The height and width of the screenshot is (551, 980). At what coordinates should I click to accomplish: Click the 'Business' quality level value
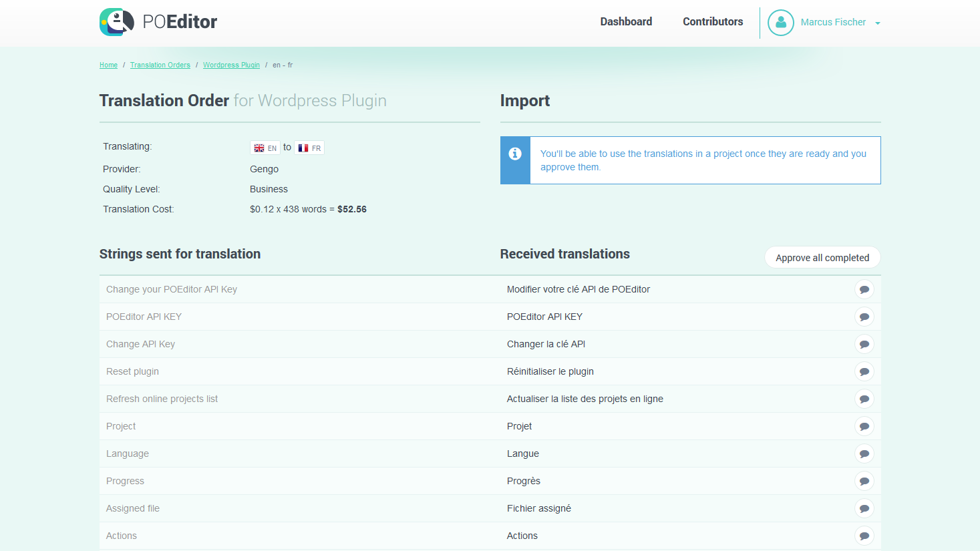click(x=269, y=189)
